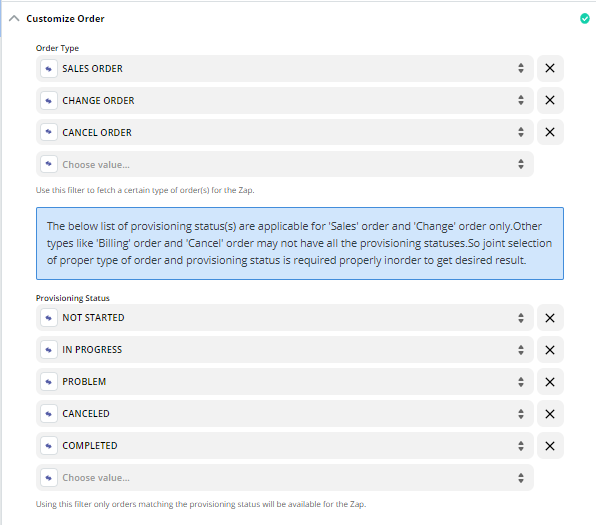Image resolution: width=596 pixels, height=525 pixels.
Task: Remove the SALES ORDER value
Action: click(x=550, y=68)
